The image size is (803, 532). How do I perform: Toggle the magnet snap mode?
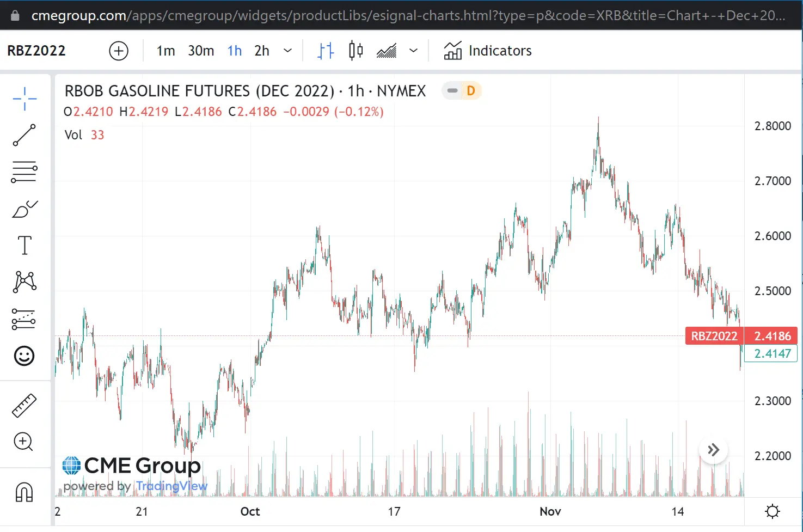(24, 492)
